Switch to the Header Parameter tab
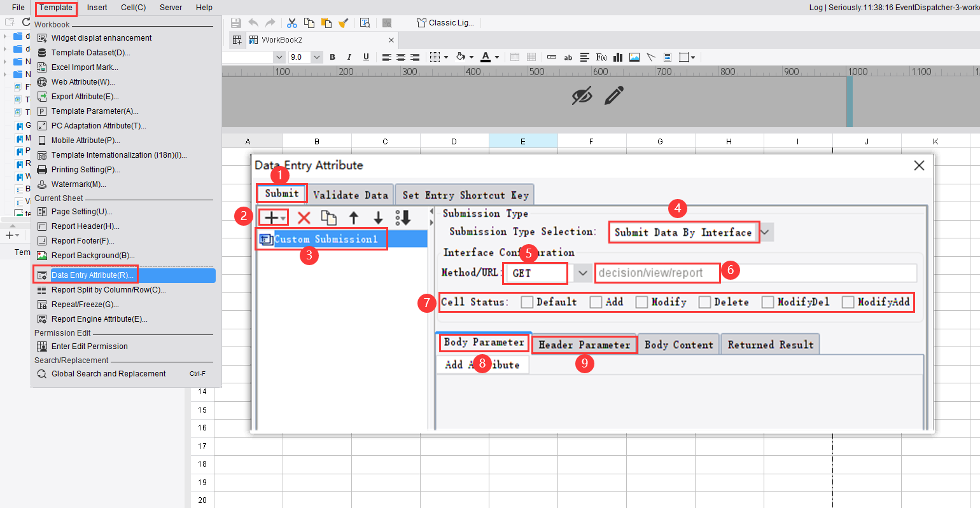The width and height of the screenshot is (980, 508). 584,343
